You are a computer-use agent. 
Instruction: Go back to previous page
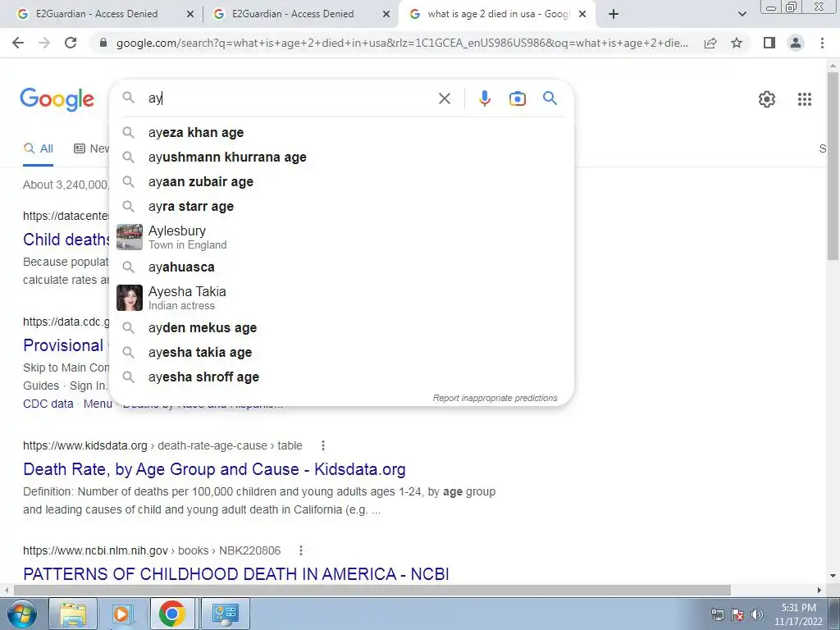18,43
